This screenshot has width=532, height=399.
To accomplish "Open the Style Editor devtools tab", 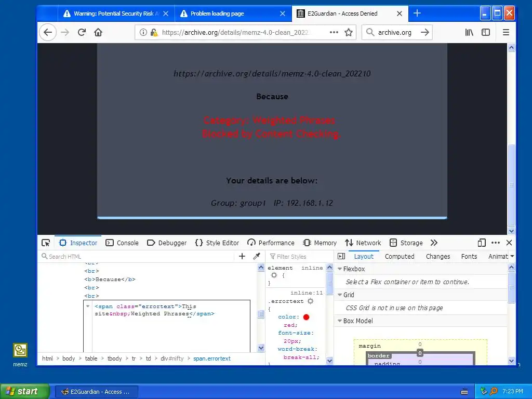I will coord(217,243).
